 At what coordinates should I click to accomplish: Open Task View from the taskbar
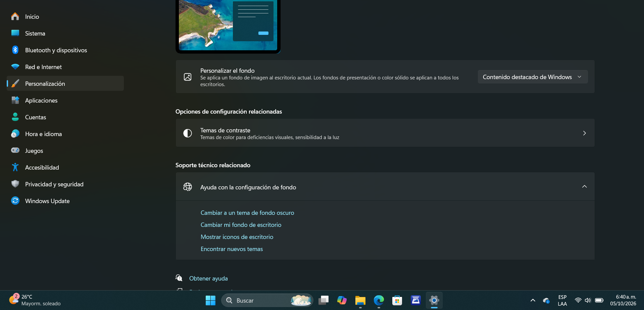[x=324, y=300]
